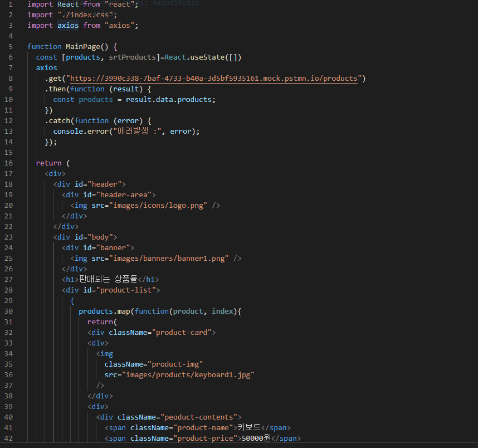Image resolution: width=478 pixels, height=448 pixels.
Task: Place cursor on the products.map call
Action: point(106,311)
